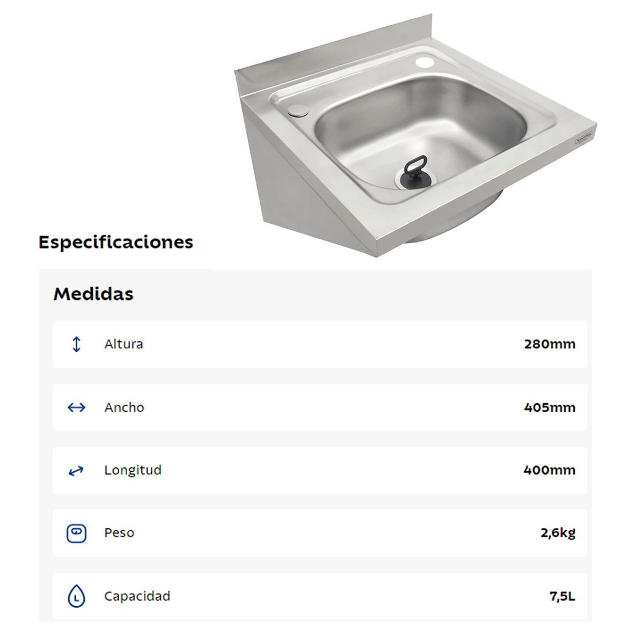
Task: Click the water drop Capacidad icon
Action: pyautogui.click(x=76, y=596)
